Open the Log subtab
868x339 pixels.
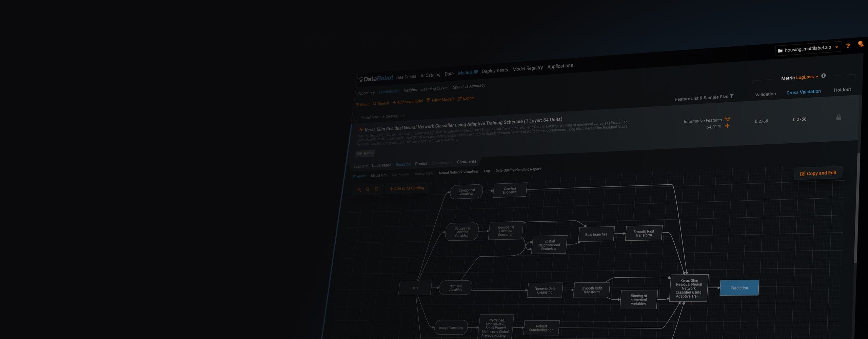[487, 171]
